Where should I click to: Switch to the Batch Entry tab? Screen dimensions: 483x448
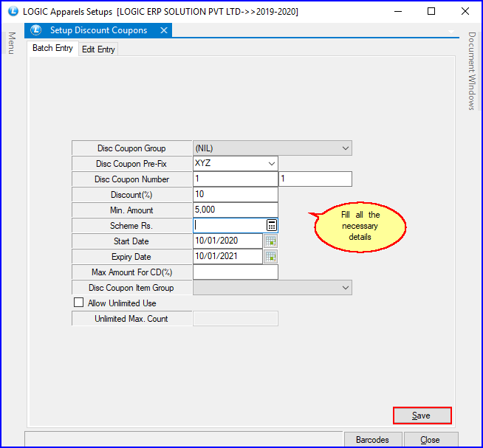coord(52,49)
